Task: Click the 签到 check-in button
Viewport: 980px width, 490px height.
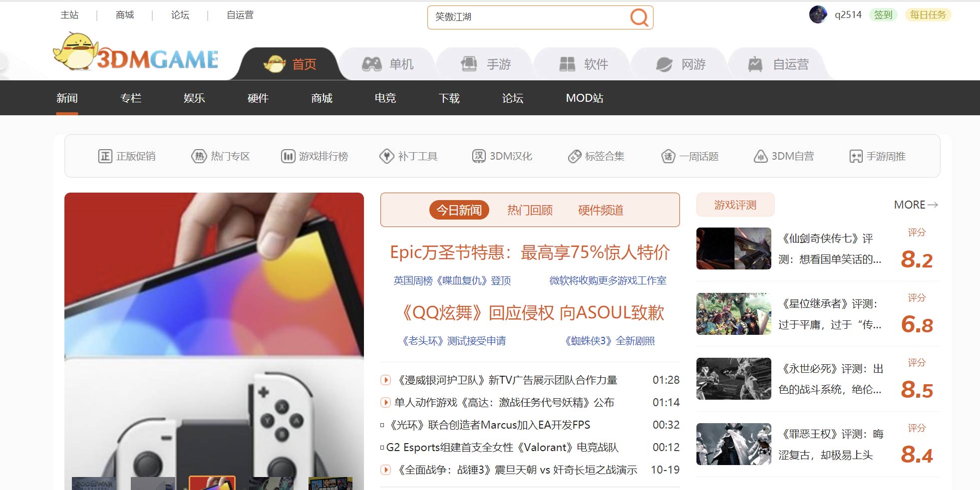Action: (883, 14)
